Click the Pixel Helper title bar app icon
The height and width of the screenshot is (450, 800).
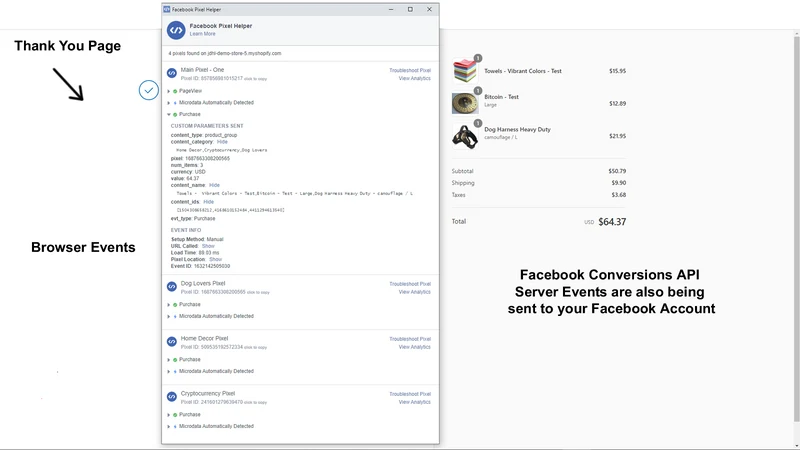tap(166, 9)
